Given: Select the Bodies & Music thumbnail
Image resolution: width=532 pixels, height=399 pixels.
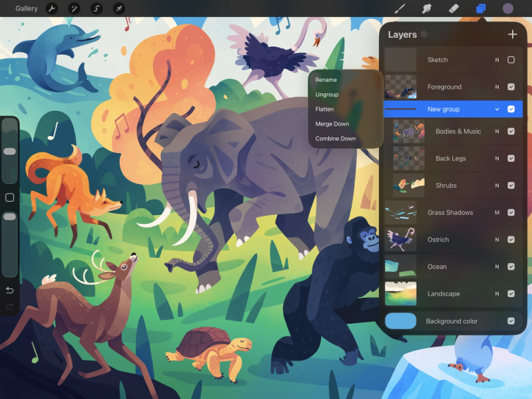Looking at the screenshot, I should pyautogui.click(x=409, y=132).
